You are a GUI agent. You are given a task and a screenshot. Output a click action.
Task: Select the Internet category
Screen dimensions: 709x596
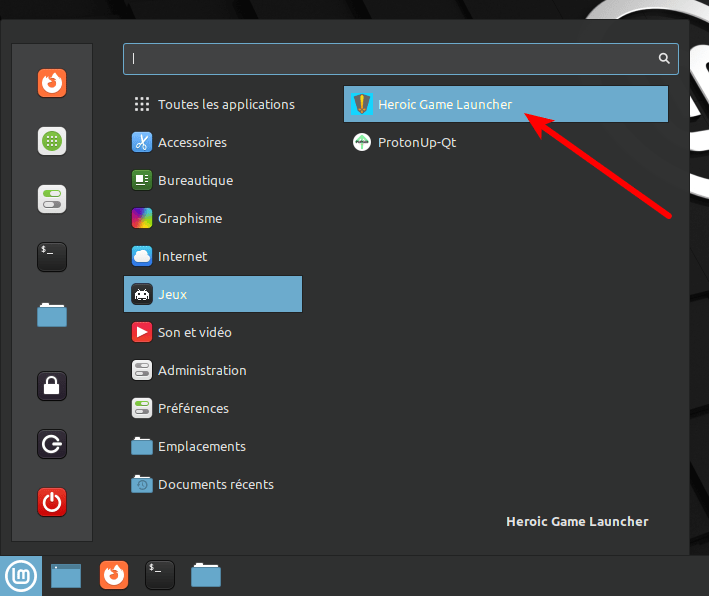coord(213,256)
